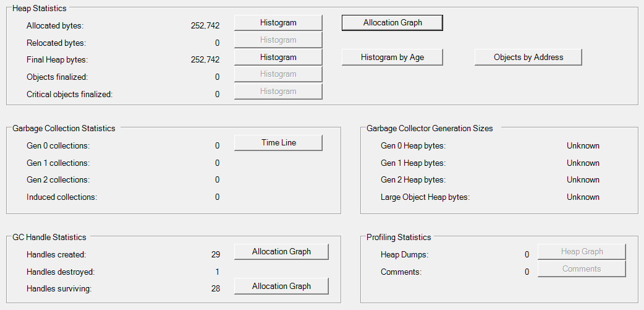This screenshot has height=310, width=644.
Task: Open the garbage collection Time Line
Action: tap(278, 143)
